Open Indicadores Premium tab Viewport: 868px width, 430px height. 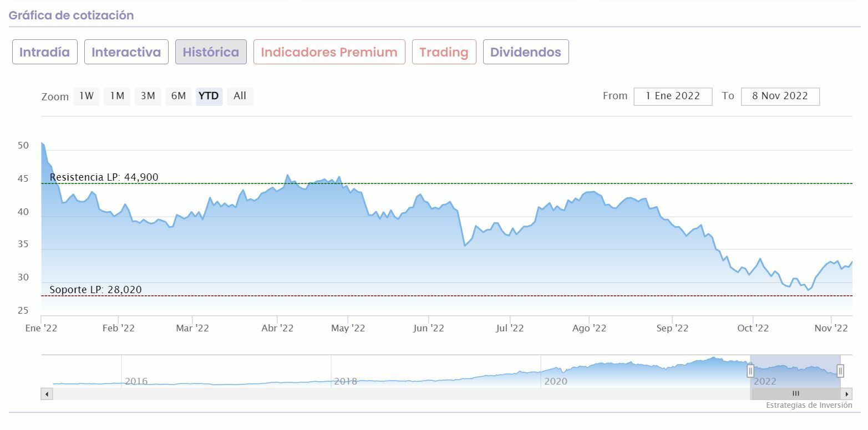point(329,52)
